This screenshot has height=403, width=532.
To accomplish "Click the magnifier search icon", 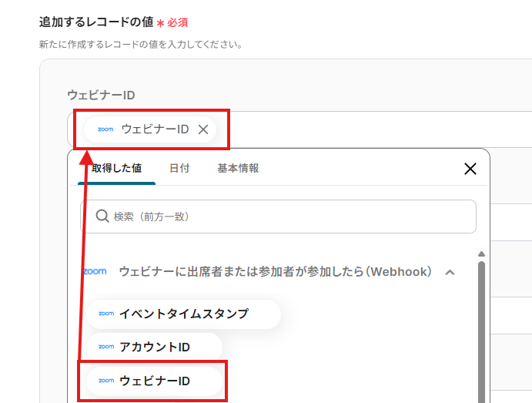I will (102, 216).
